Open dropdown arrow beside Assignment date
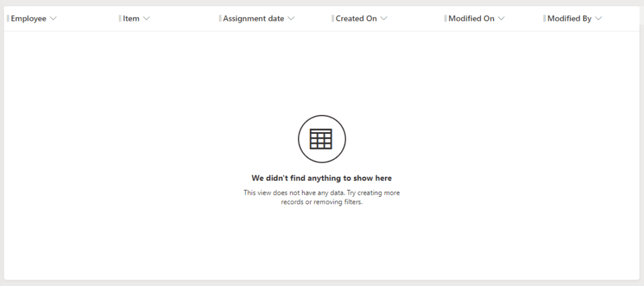The height and width of the screenshot is (286, 644). pos(291,19)
